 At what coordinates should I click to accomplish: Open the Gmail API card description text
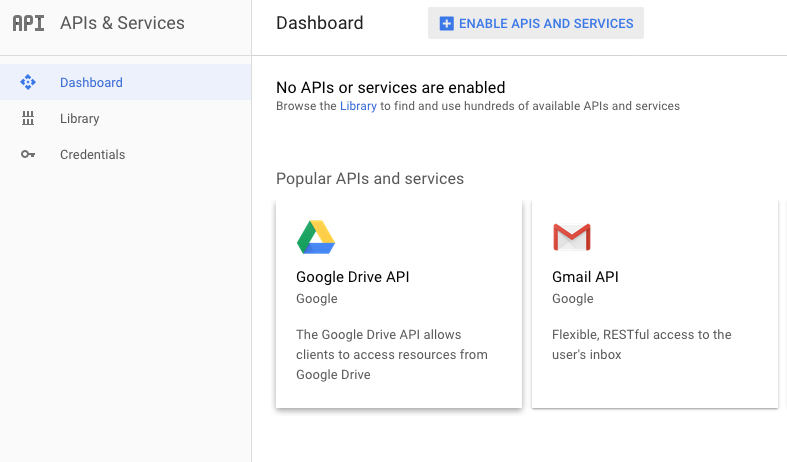(641, 344)
